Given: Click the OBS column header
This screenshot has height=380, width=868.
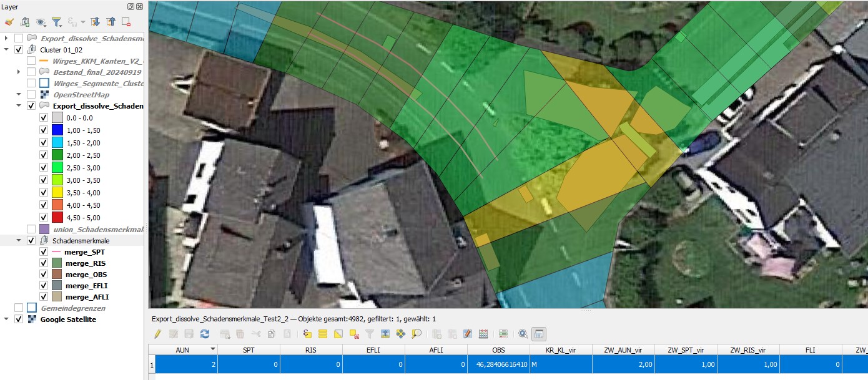Looking at the screenshot, I should (x=498, y=349).
